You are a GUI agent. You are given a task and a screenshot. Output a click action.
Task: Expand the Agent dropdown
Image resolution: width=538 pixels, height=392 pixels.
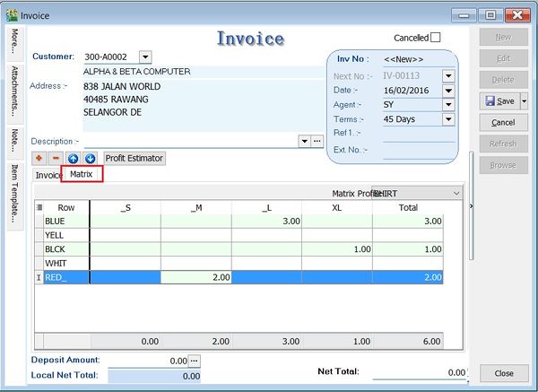[448, 105]
